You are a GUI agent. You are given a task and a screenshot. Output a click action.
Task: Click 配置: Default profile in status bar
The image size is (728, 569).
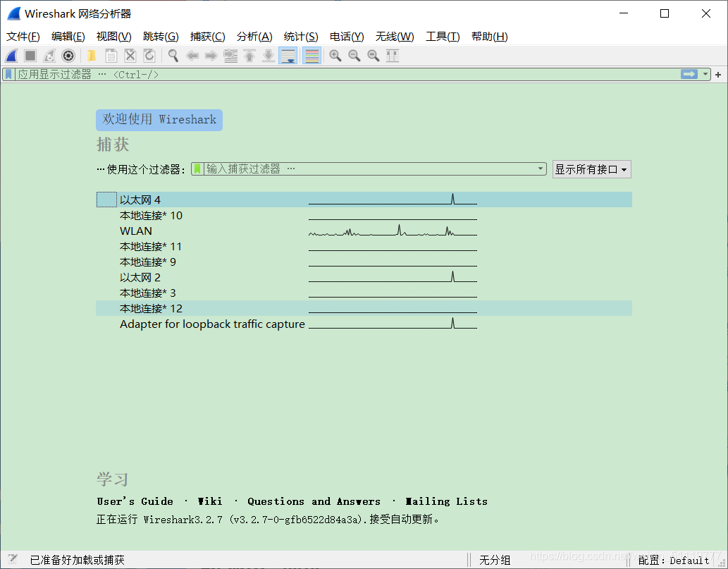point(673,560)
